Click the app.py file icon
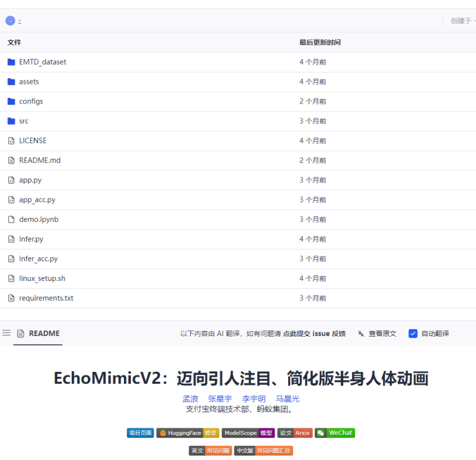Screen dimensions: 476x460 click(x=11, y=180)
